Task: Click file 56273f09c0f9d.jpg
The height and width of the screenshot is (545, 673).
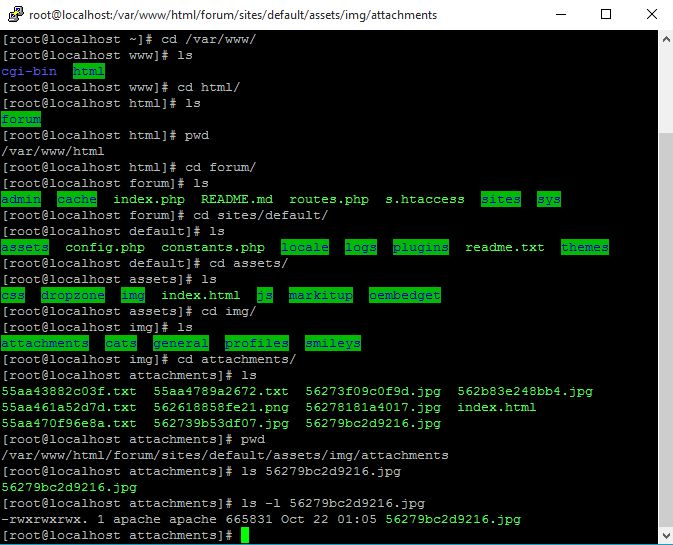Action: (373, 391)
